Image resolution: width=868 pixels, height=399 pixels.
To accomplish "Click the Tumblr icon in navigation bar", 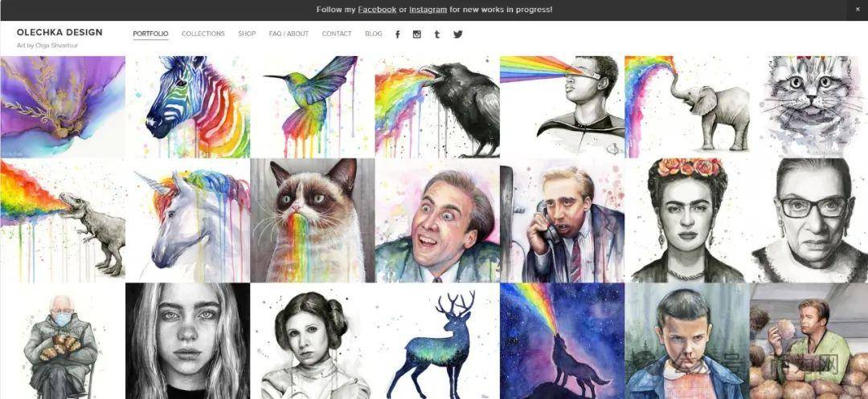I will (x=436, y=35).
